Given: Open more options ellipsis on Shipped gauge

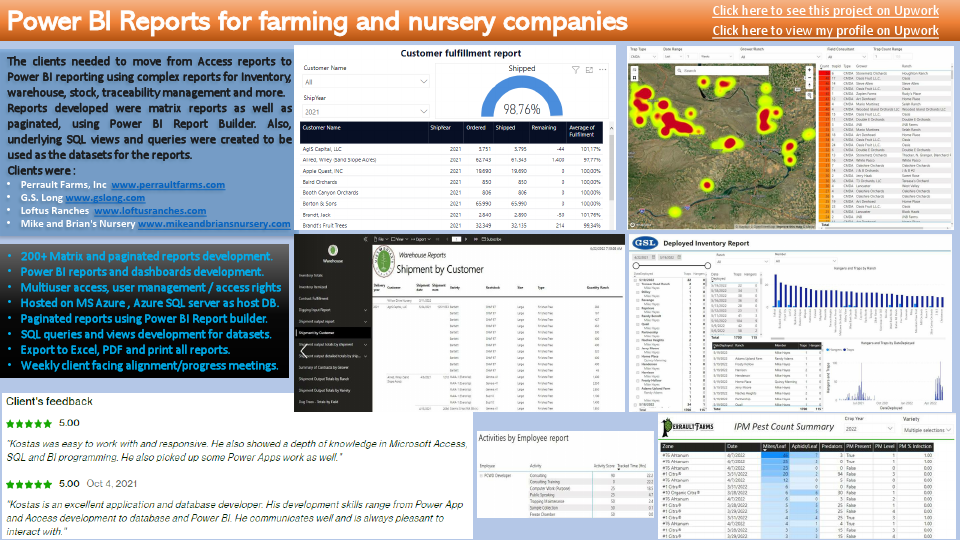Looking at the screenshot, I should [x=602, y=70].
